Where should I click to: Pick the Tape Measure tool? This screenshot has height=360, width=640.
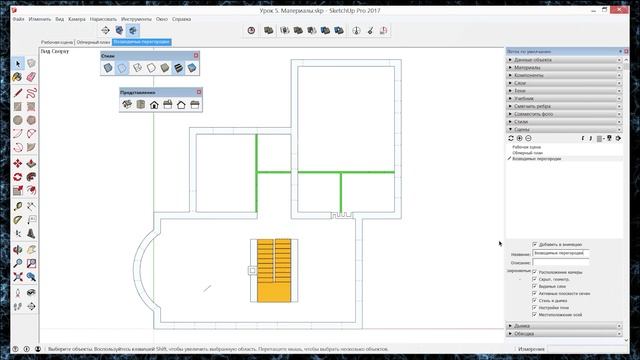(18, 207)
